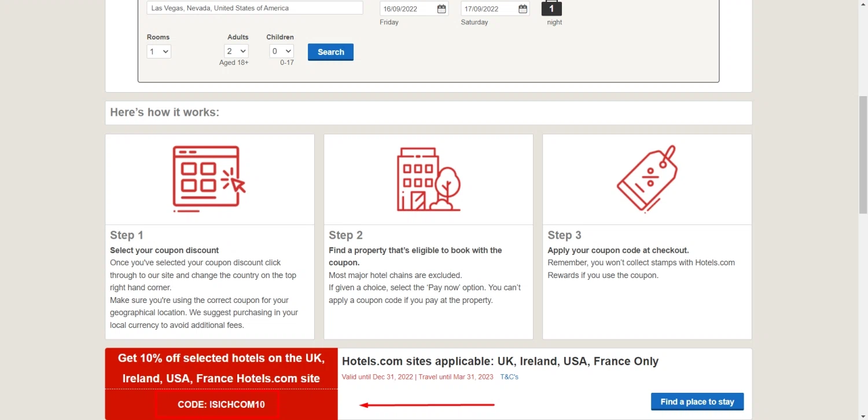Open the Children count dropdown
The height and width of the screenshot is (420, 868).
281,52
